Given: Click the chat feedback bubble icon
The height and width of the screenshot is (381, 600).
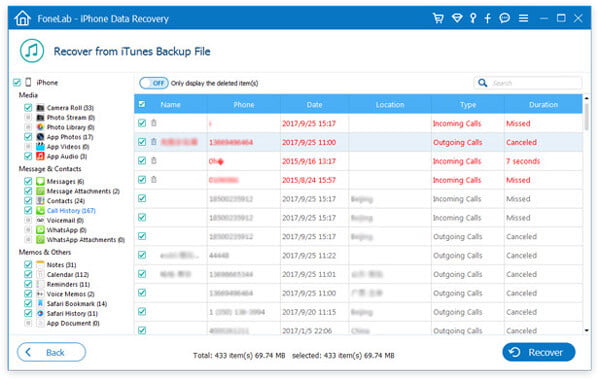Looking at the screenshot, I should (x=505, y=18).
